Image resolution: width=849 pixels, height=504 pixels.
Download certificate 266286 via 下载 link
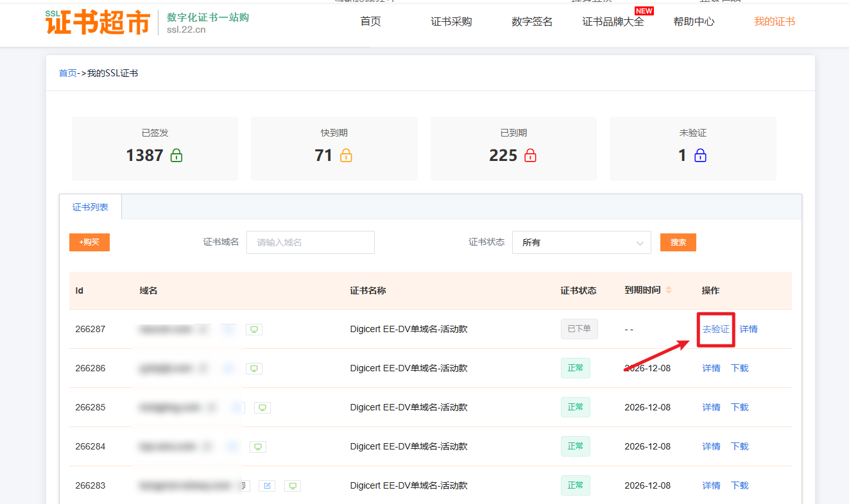pyautogui.click(x=740, y=369)
